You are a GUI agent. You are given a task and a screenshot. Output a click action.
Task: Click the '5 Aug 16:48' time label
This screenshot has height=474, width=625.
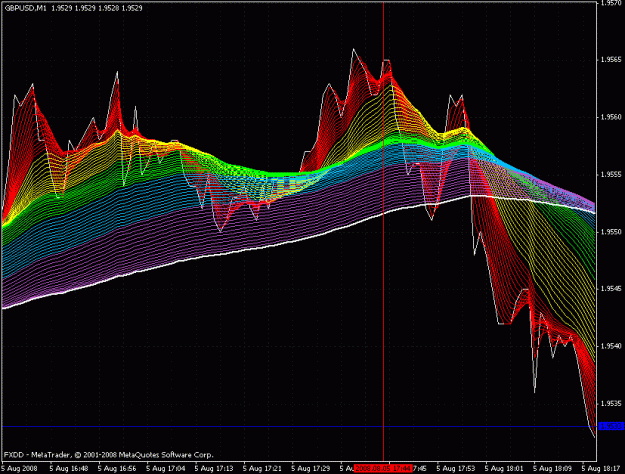pos(69,468)
